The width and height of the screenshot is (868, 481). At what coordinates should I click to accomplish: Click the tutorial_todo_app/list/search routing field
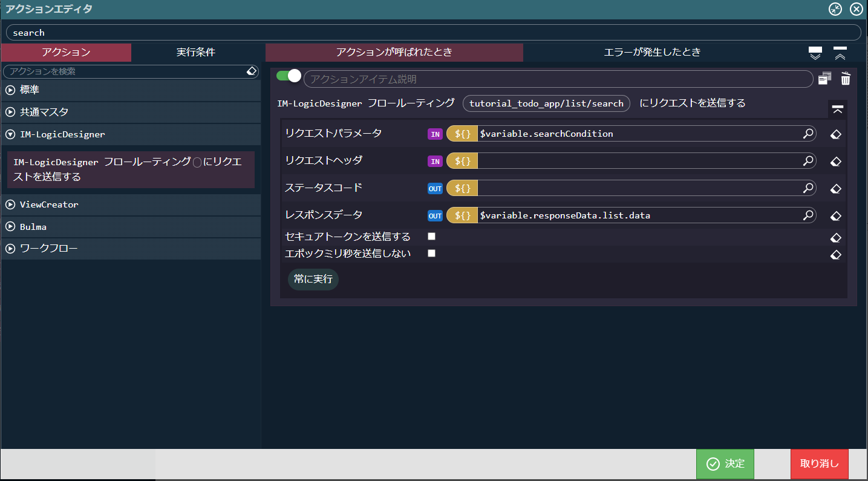coord(546,103)
